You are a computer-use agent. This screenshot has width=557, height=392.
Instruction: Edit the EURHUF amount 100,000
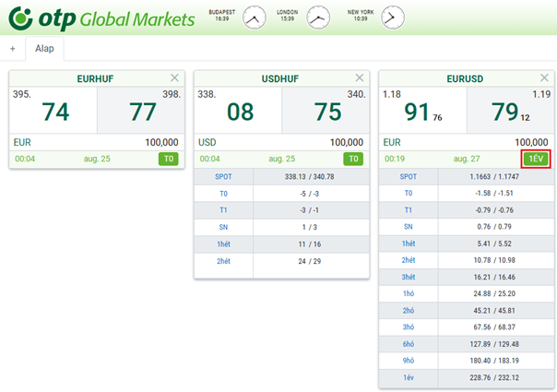161,143
